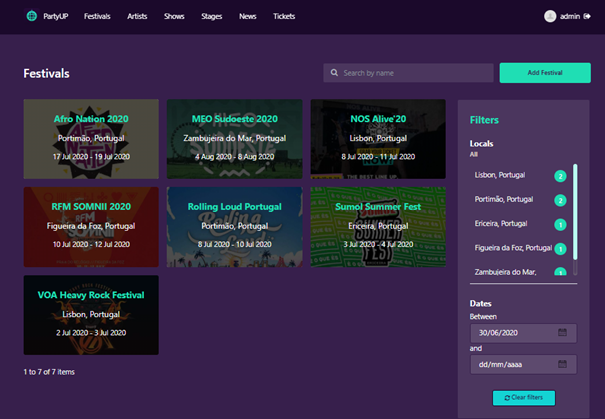Open calendar picker for the end date

tap(562, 364)
